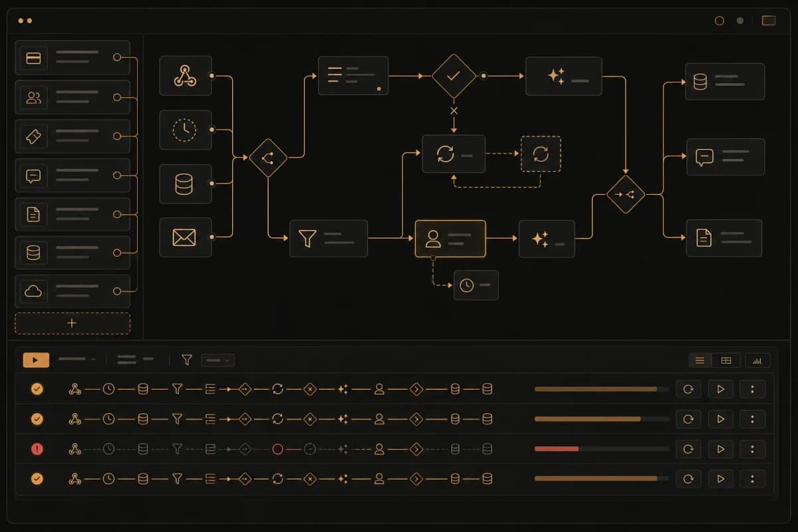Open the three-dot menu for the first run
798x532 pixels.
coord(752,389)
